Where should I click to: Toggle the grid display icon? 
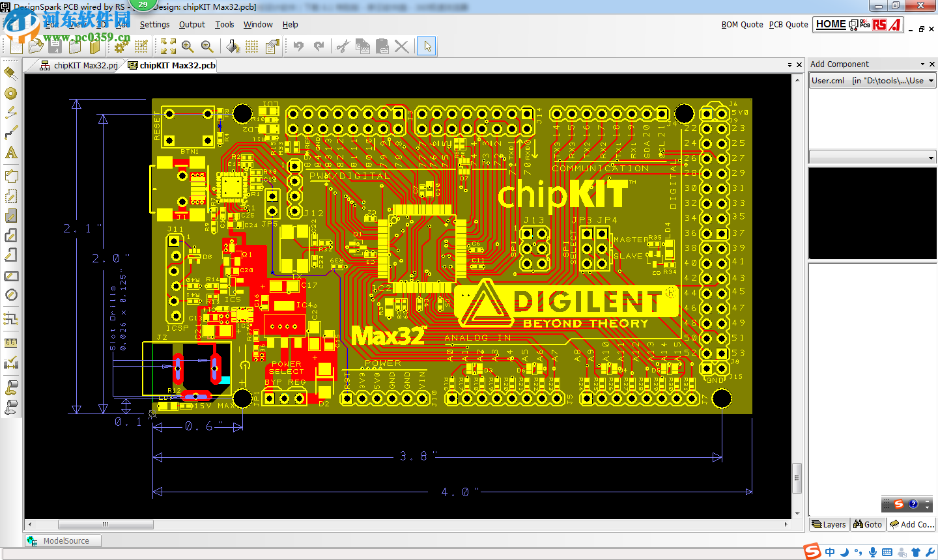click(251, 46)
